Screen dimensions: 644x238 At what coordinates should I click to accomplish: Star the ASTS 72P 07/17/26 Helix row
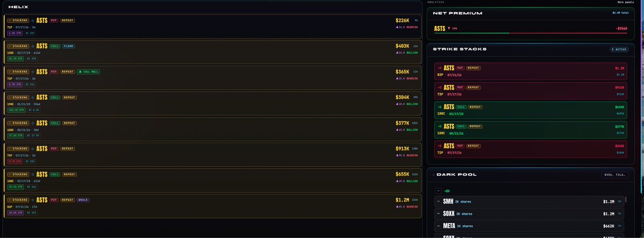[x=33, y=71]
